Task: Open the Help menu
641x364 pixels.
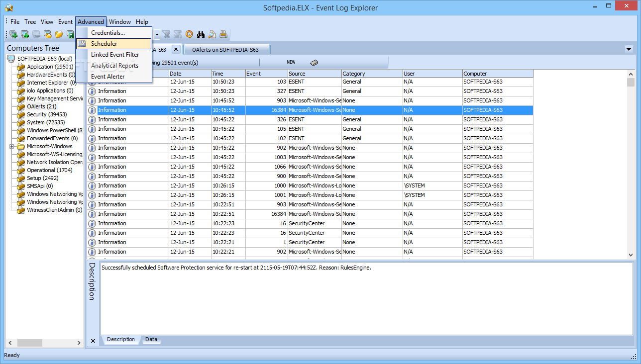Action: coord(142,22)
